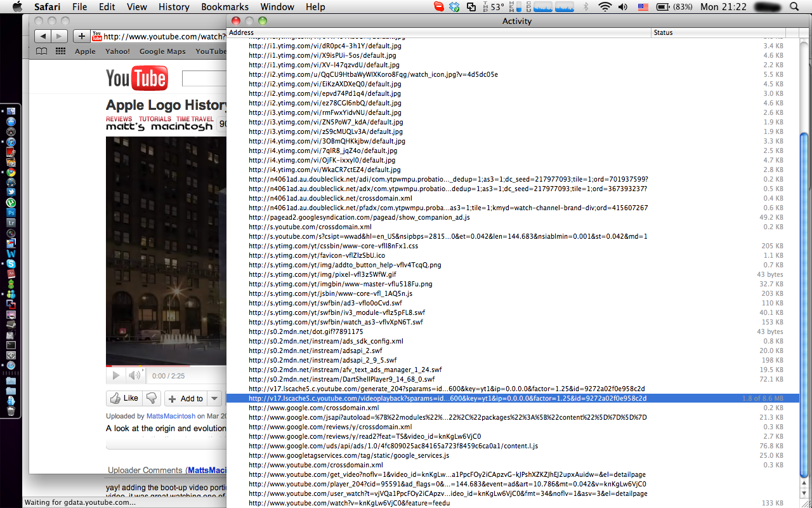Open the Google Maps bookmark link

coord(162,51)
